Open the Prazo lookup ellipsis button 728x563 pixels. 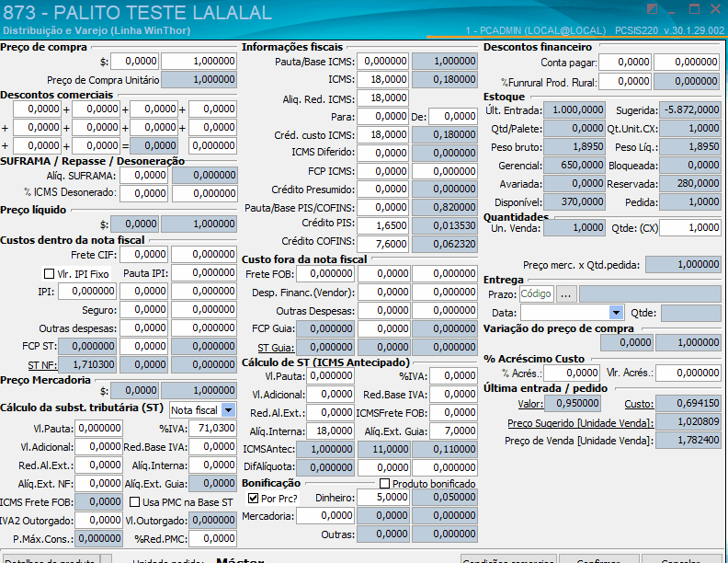pyautogui.click(x=565, y=294)
